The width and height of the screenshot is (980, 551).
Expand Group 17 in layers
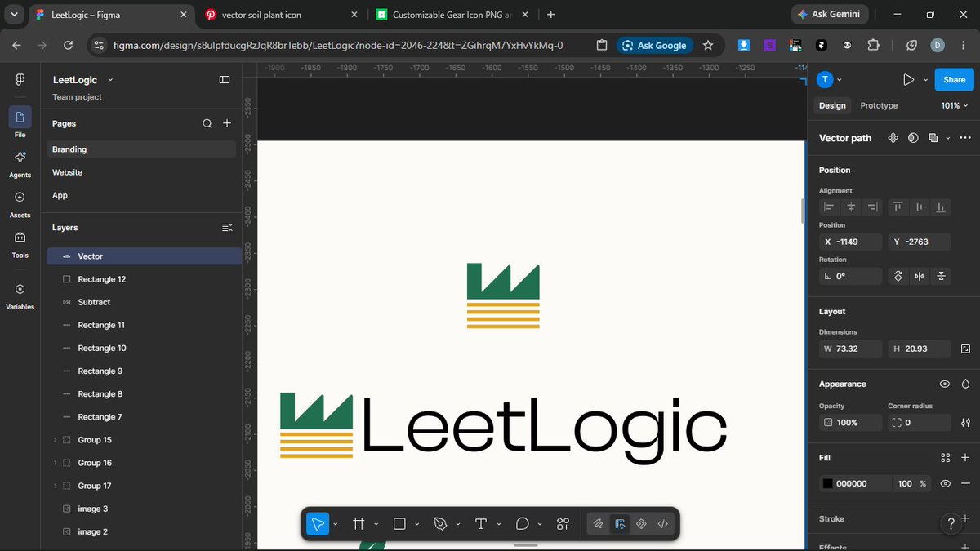(56, 486)
